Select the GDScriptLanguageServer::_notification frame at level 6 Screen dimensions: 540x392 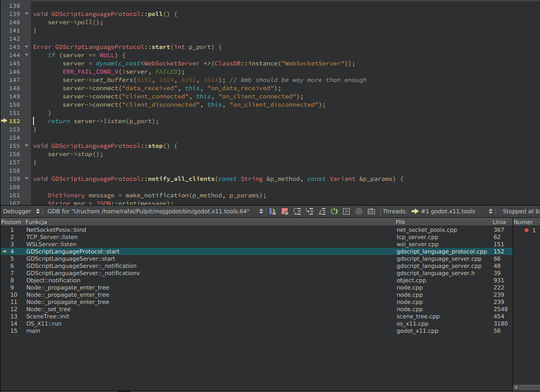(256, 266)
